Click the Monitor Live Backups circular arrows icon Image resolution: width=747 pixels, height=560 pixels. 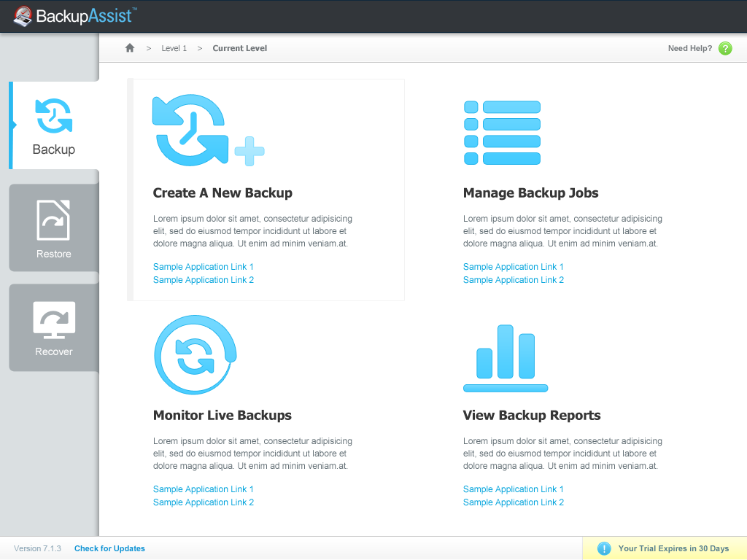195,355
